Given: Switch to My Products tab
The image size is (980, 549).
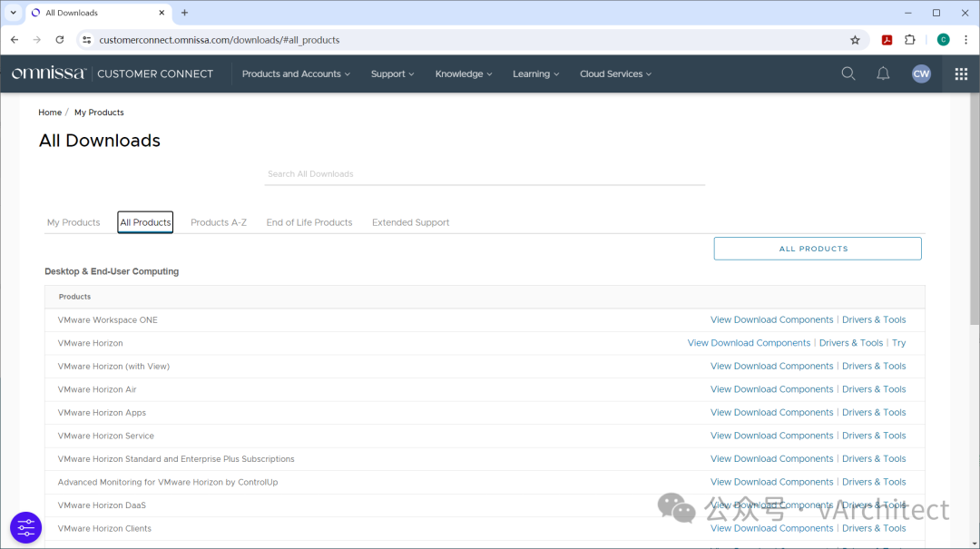Looking at the screenshot, I should [73, 222].
